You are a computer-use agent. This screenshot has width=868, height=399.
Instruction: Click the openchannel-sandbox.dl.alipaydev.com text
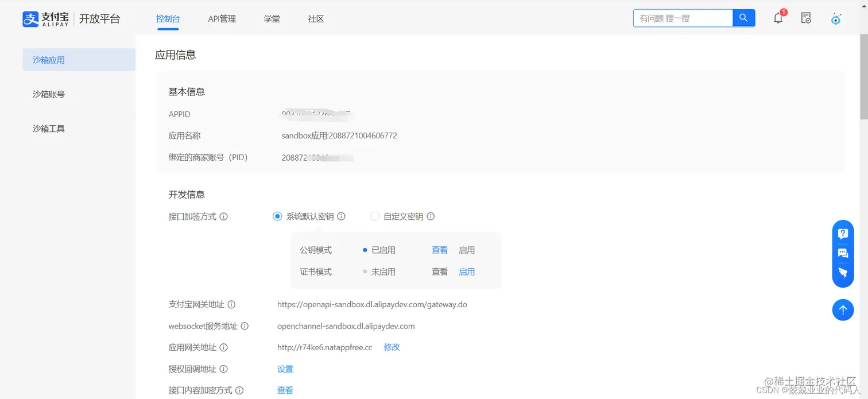click(x=346, y=326)
